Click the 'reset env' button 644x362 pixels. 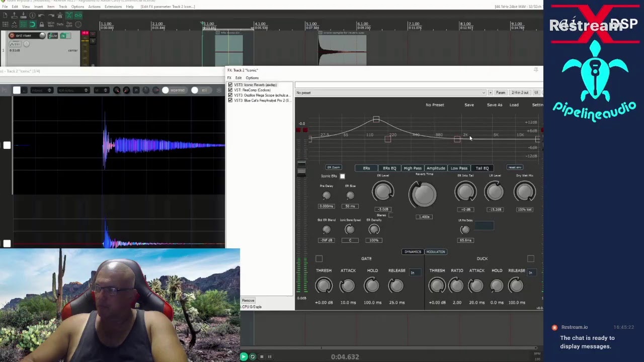(515, 167)
